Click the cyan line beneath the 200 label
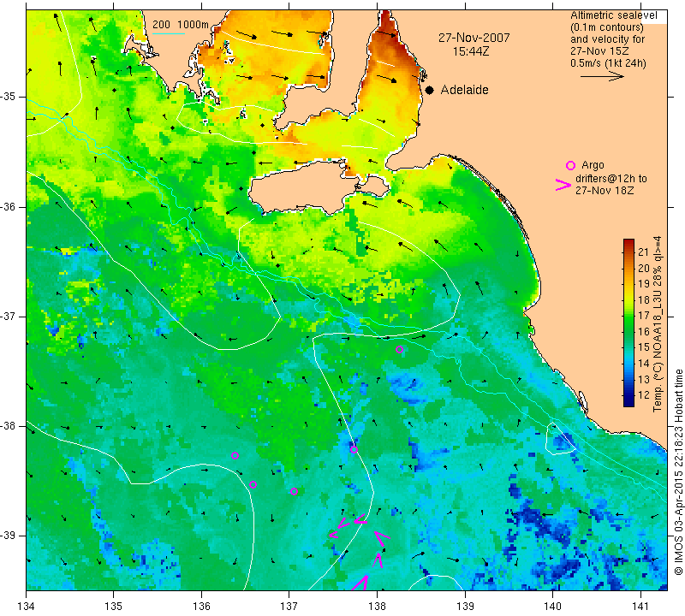The width and height of the screenshot is (685, 616). [169, 33]
